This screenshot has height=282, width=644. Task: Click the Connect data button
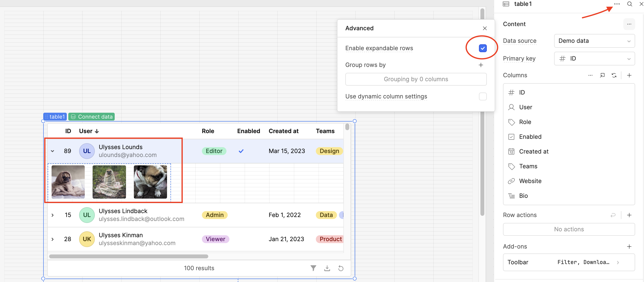[92, 117]
